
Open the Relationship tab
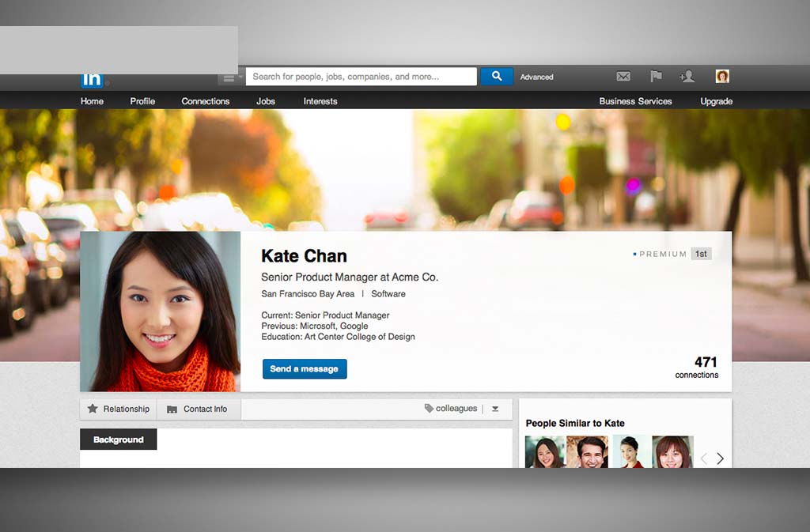tap(118, 409)
